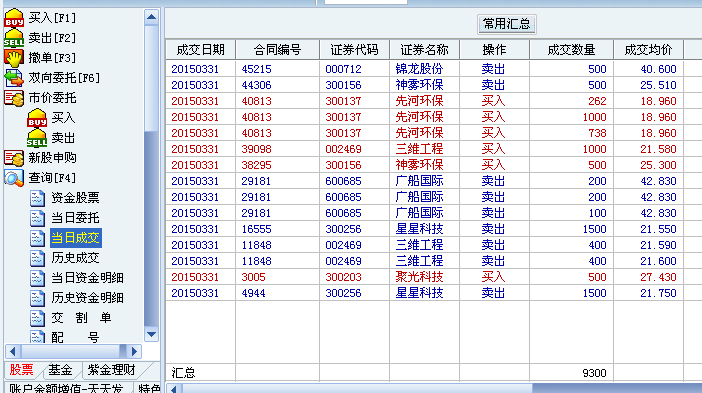Sort by 证券名称 column header
This screenshot has height=393, width=702.
pyautogui.click(x=424, y=50)
